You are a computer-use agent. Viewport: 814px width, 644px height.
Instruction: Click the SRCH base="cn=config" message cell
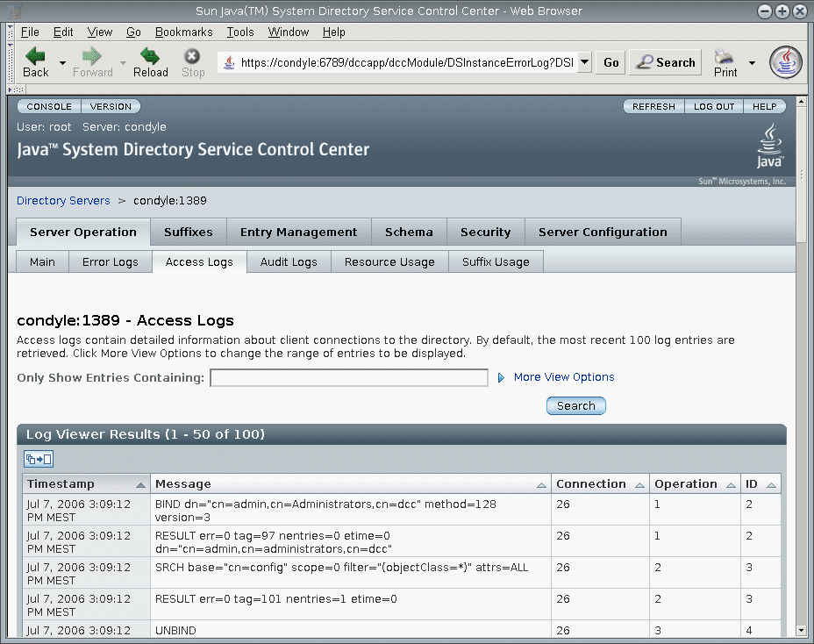pyautogui.click(x=350, y=573)
